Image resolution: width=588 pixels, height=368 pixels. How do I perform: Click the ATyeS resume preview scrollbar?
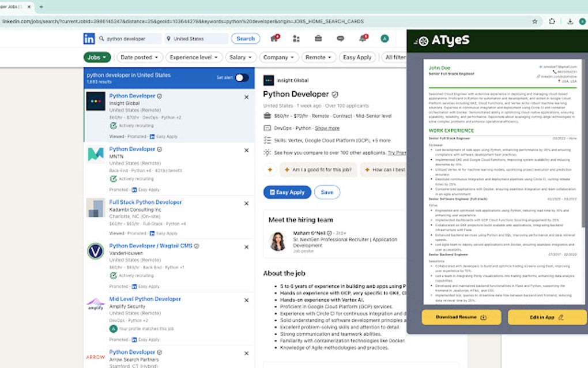[x=583, y=142]
